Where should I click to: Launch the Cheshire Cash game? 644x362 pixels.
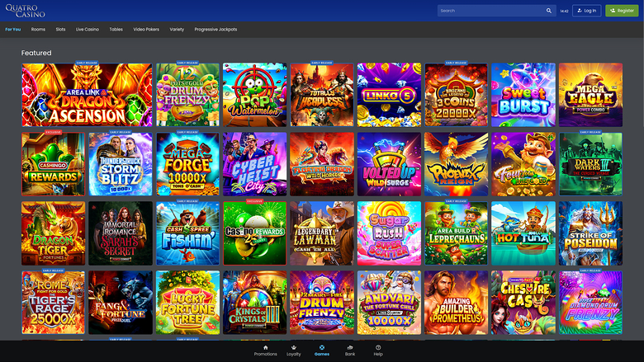tap(523, 303)
